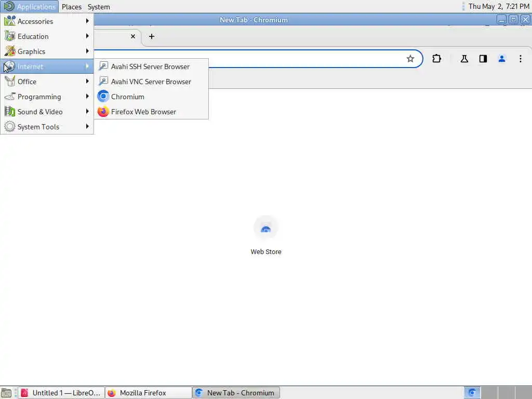Click the Education category icon
This screenshot has height=399, width=532.
(x=9, y=36)
